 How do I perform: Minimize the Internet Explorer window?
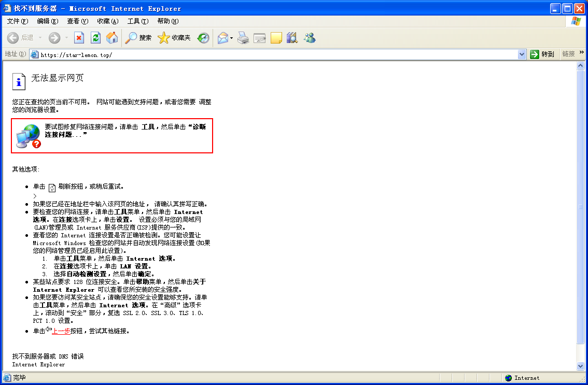tap(556, 9)
